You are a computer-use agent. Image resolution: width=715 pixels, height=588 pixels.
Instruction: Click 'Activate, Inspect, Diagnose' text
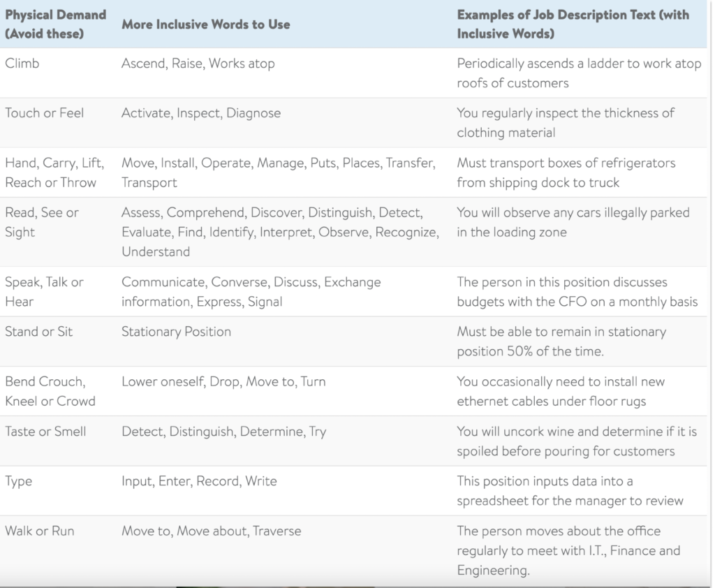coord(201,113)
